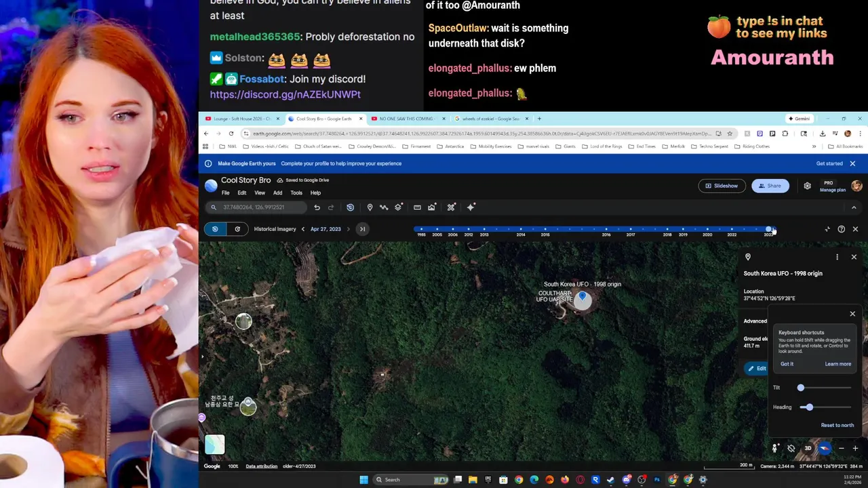Open the three-dot menu of placemark panel
This screenshot has height=488, width=868.
[837, 257]
